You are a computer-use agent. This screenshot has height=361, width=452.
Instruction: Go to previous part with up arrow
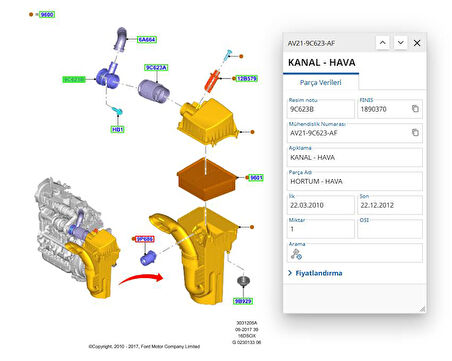(383, 43)
